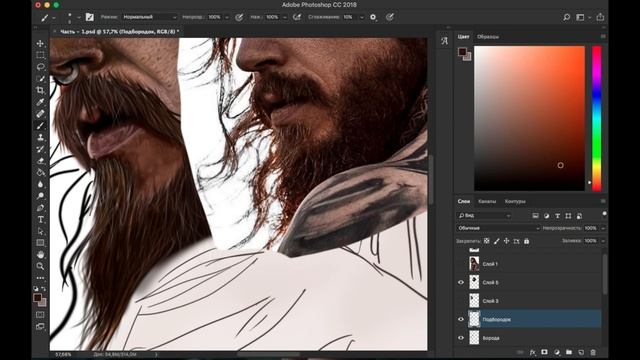Open the brush mode Нормальный dropdown
The height and width of the screenshot is (360, 640).
click(150, 17)
